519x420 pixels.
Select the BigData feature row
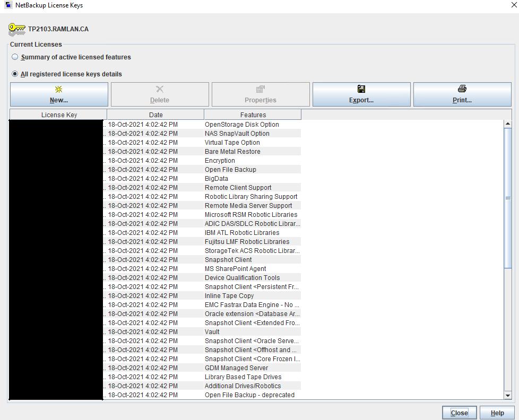tap(155, 179)
